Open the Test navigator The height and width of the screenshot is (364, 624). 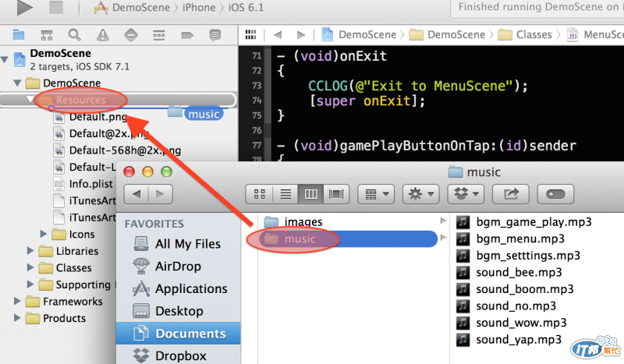(x=131, y=35)
